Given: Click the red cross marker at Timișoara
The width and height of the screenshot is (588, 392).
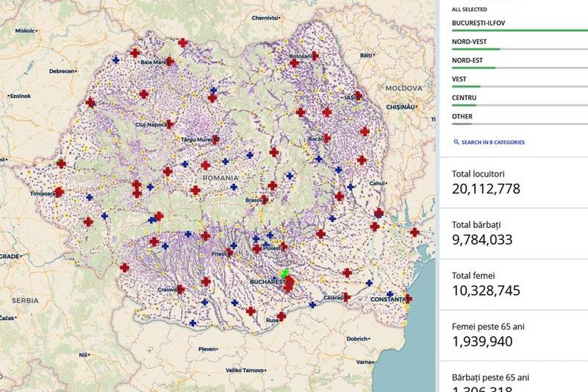Looking at the screenshot, I should tap(59, 193).
